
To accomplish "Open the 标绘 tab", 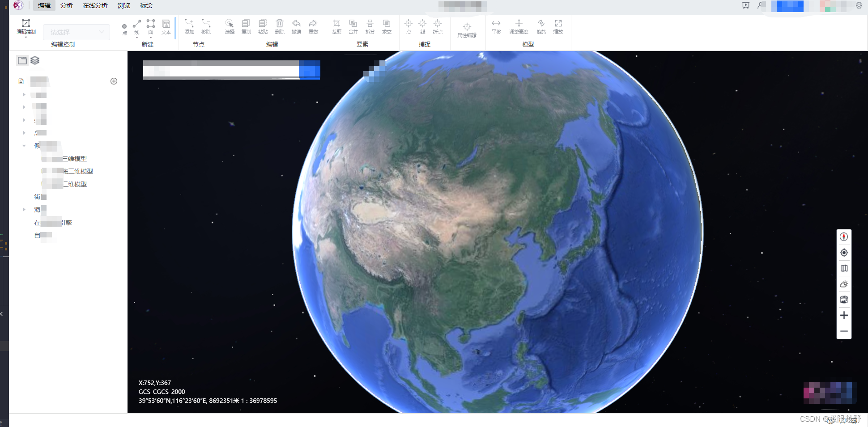I will click(x=146, y=5).
